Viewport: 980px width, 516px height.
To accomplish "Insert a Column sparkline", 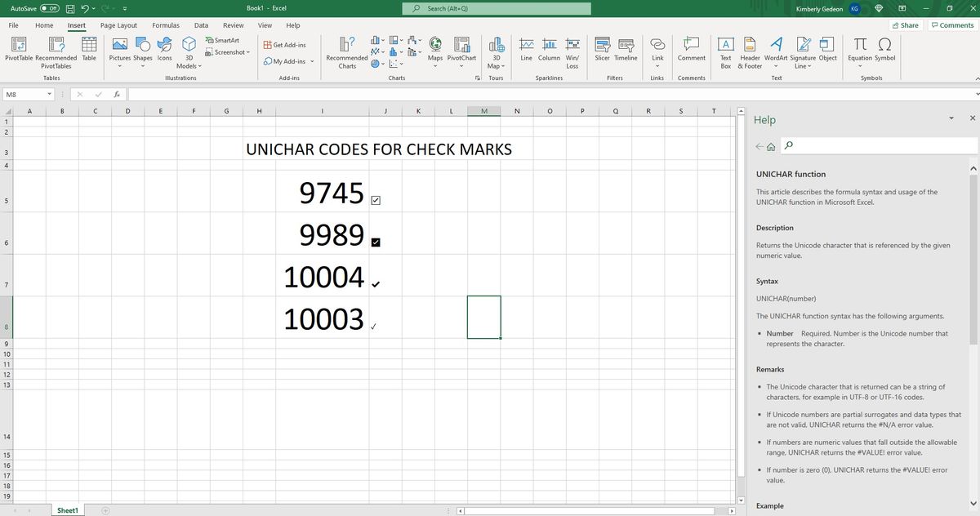I will (549, 48).
